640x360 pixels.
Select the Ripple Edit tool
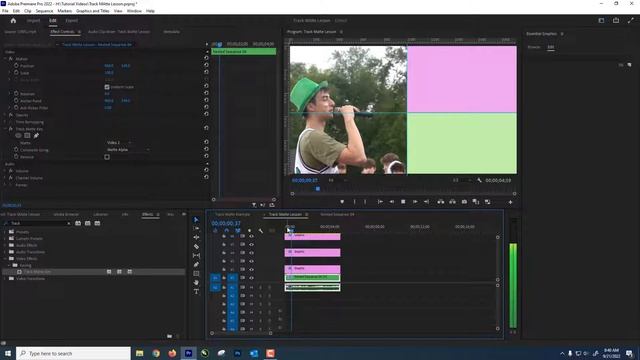(196, 238)
